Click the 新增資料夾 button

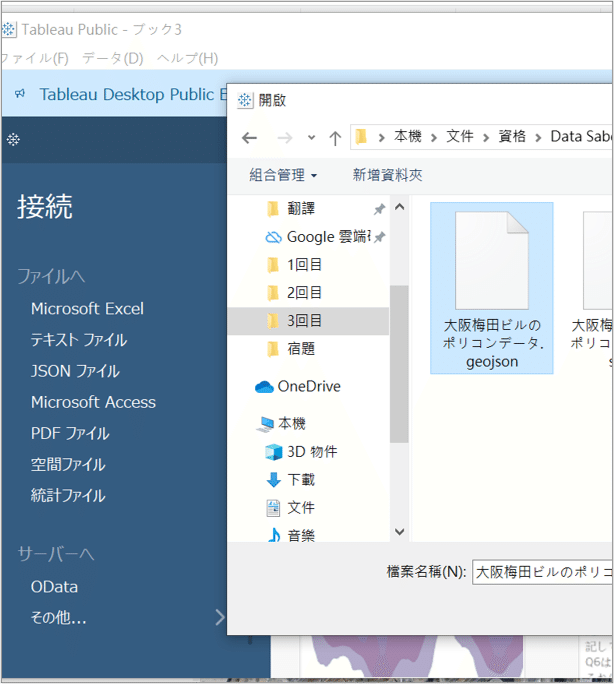click(387, 175)
